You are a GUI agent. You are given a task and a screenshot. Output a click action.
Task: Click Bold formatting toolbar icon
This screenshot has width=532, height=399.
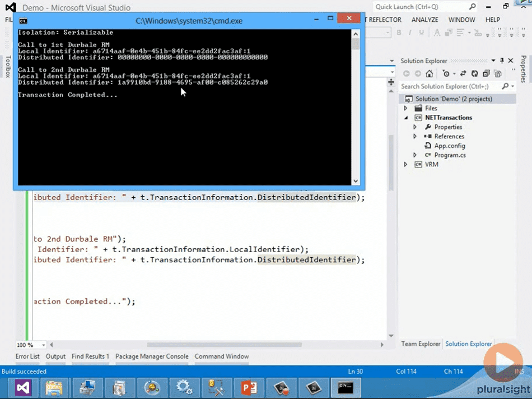399,33
